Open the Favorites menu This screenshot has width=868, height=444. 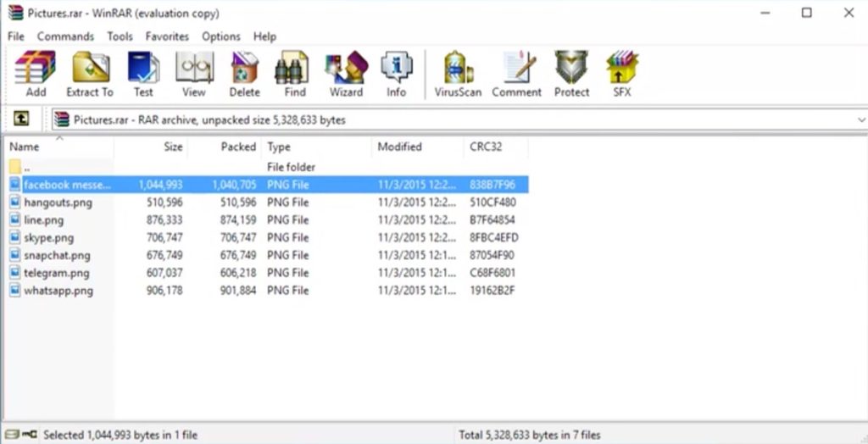(167, 36)
